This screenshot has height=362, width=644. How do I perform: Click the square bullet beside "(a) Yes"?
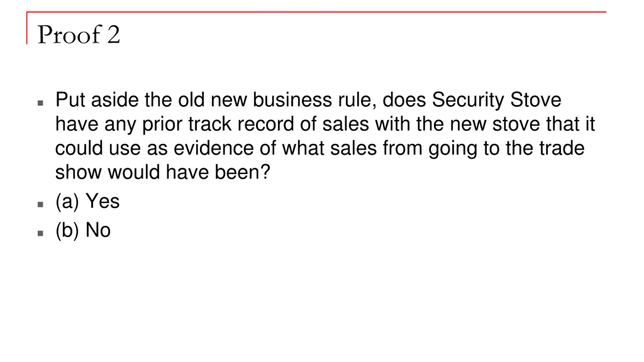click(x=40, y=204)
